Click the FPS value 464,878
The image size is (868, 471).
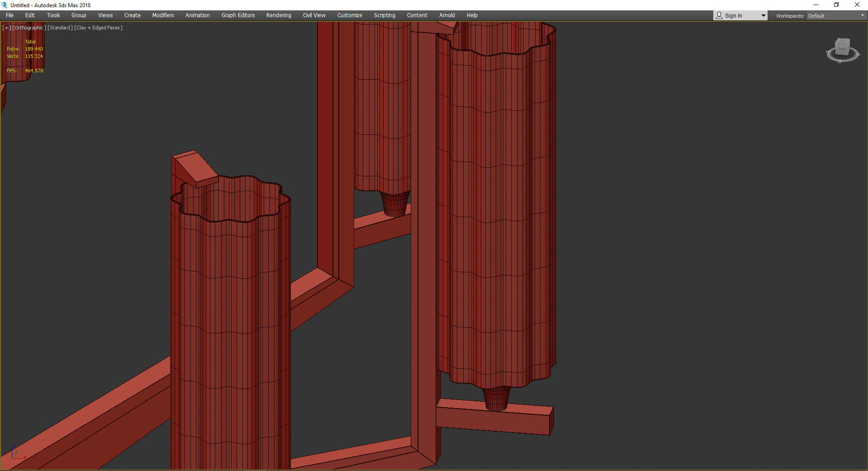tap(34, 71)
